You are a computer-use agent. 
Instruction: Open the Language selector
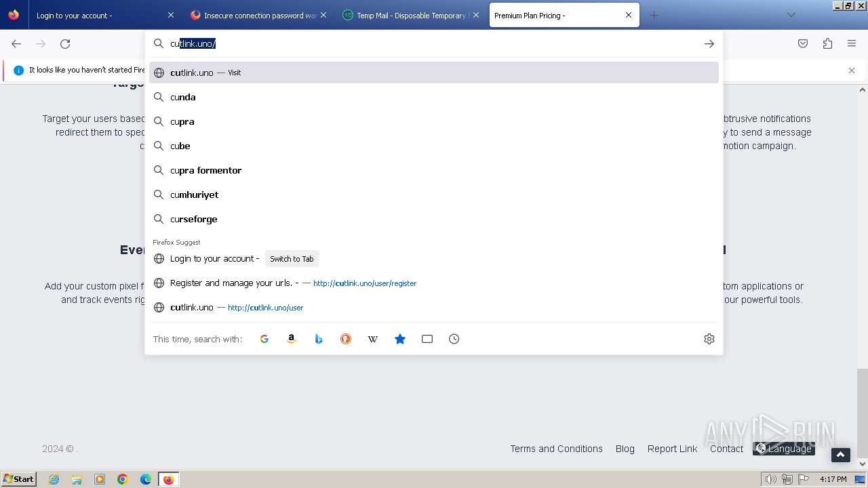coord(784,449)
